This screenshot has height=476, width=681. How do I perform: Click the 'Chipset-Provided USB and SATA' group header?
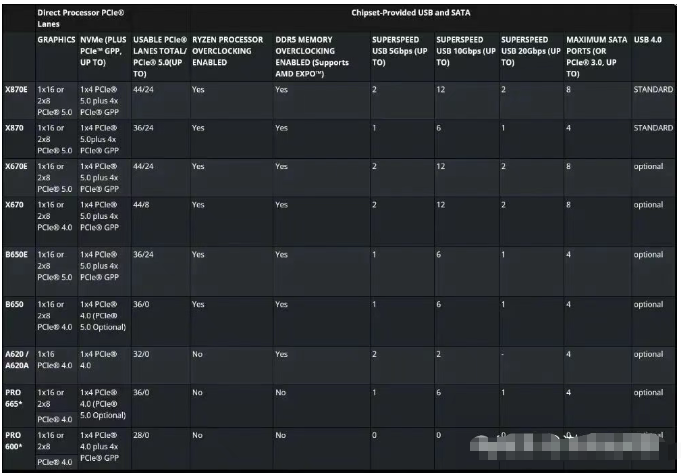point(411,13)
